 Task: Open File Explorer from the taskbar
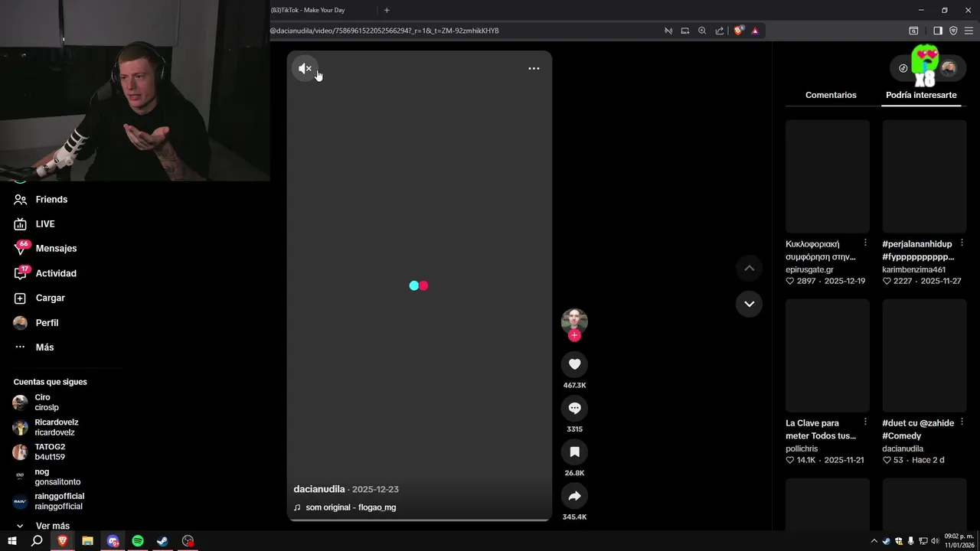click(87, 541)
